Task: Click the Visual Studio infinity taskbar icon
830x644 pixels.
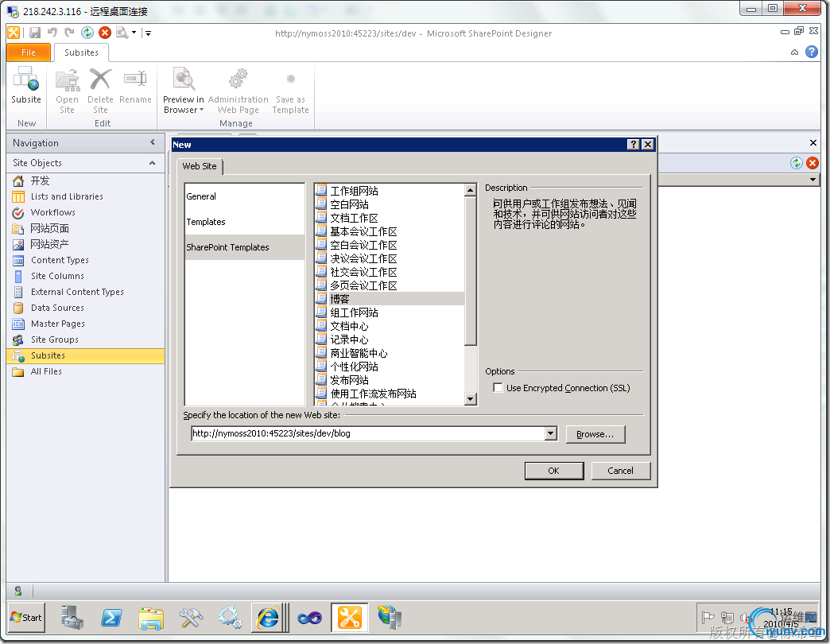Action: [310, 618]
